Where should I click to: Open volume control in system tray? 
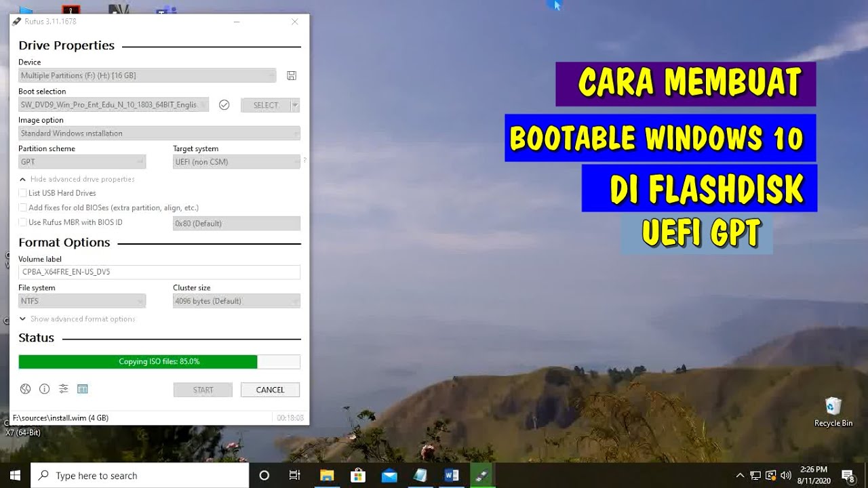tap(786, 475)
